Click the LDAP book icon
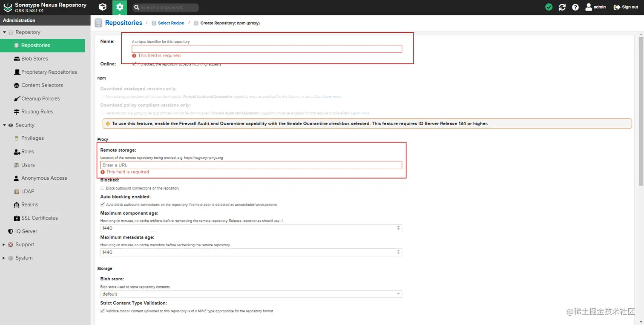This screenshot has height=325, width=644. tap(17, 191)
